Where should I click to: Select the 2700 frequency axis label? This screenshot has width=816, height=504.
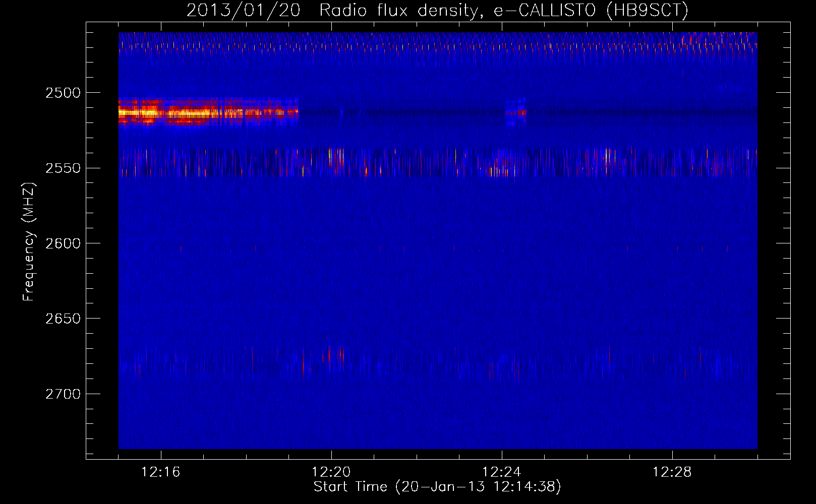point(63,394)
